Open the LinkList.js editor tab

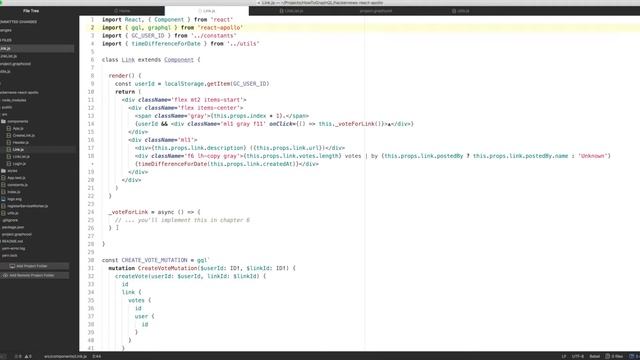coord(291,11)
